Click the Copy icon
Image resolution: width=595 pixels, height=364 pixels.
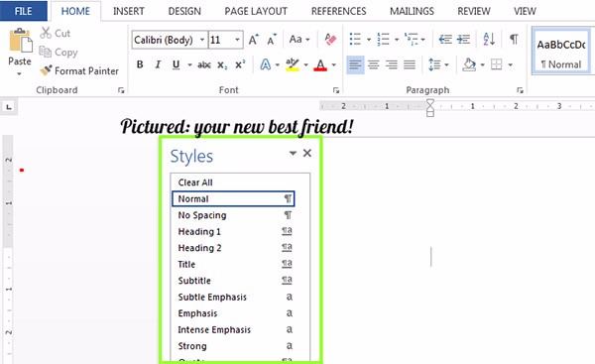pyautogui.click(x=46, y=52)
